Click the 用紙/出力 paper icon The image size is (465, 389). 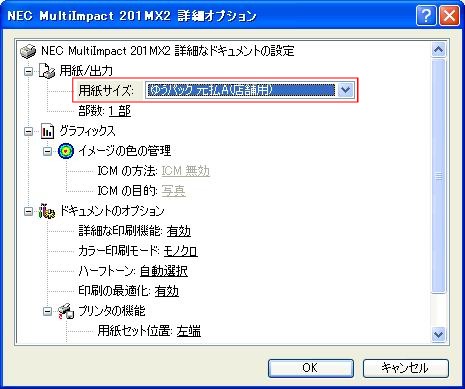(x=47, y=71)
